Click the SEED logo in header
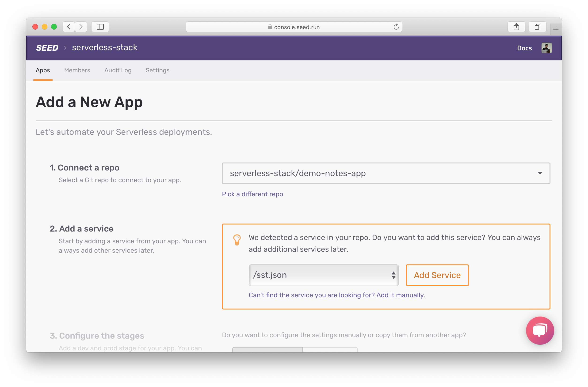The image size is (588, 387). coord(47,48)
